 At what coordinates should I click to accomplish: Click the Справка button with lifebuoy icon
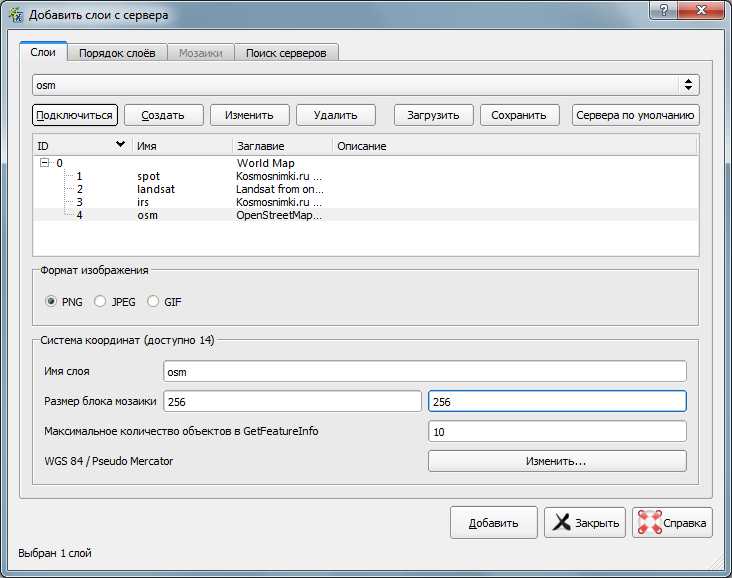click(x=672, y=522)
